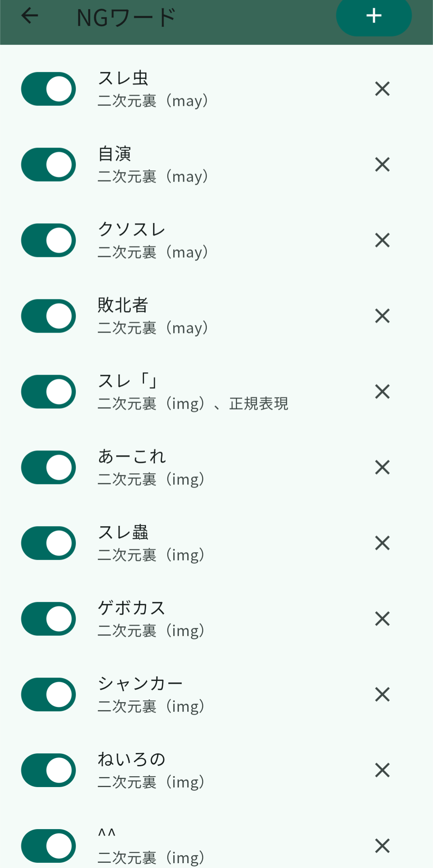Viewport: 433px width, 868px height.
Task: Add a new NG word with plus button
Action: click(374, 16)
